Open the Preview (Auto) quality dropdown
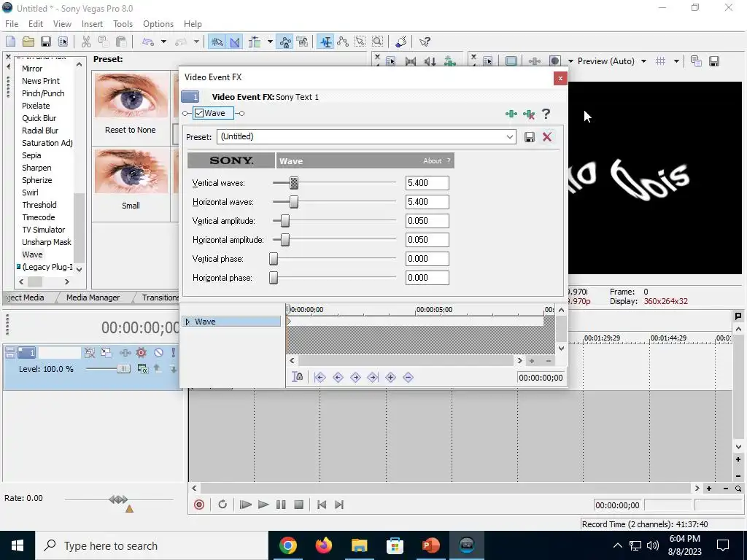Screen dimensions: 747x560 coord(643,61)
